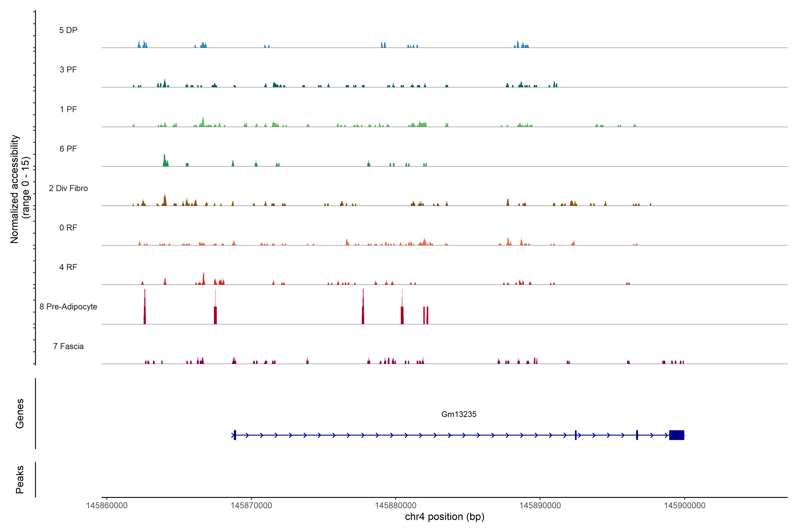Click the 0 RF track label
798x532 pixels.
coord(68,228)
